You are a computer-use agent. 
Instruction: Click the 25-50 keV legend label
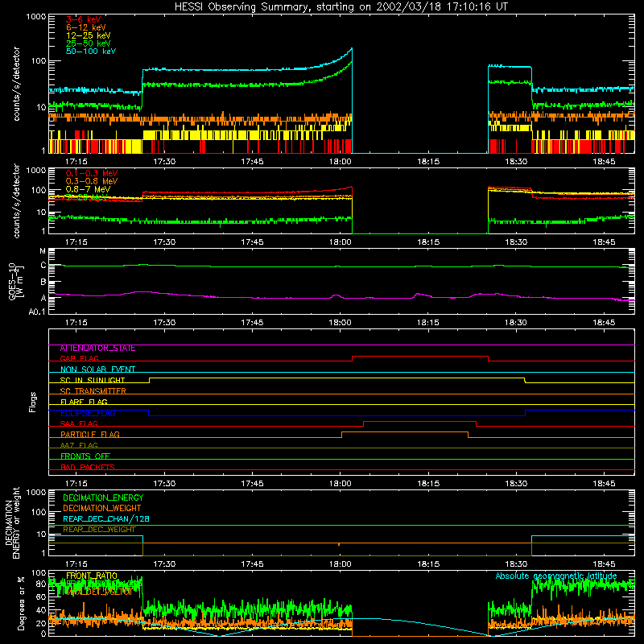pos(88,43)
